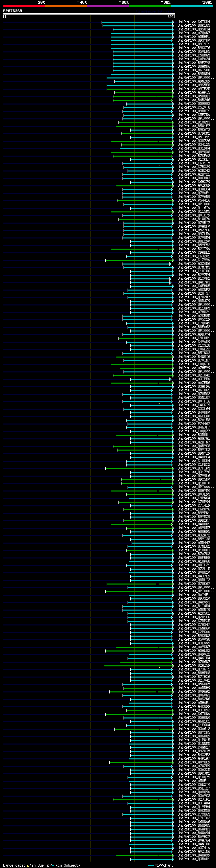Select hit UniRef100_B8AMH6
Viewport: 216px width, 868px height.
(x=194, y=67)
